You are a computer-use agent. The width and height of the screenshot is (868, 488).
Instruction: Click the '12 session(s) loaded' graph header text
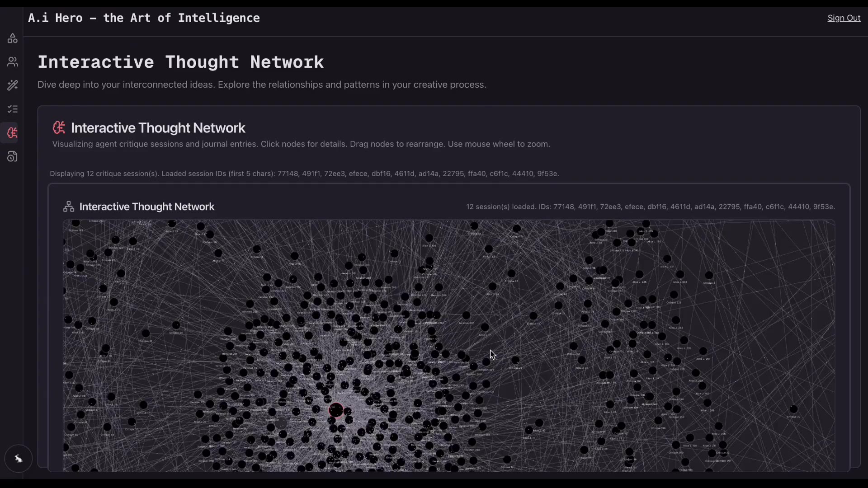click(651, 206)
